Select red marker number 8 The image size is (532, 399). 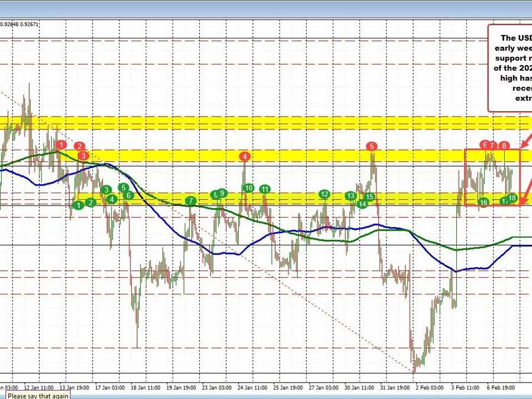pyautogui.click(x=504, y=145)
